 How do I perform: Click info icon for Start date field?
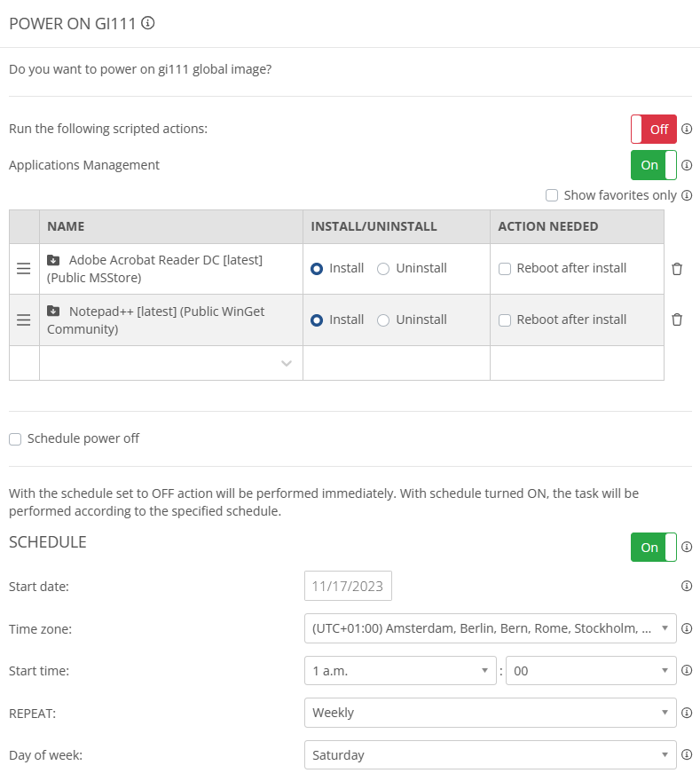point(686,587)
